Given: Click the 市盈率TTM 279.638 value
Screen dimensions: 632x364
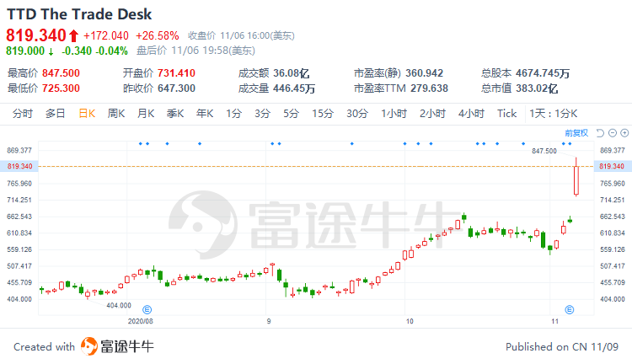Looking at the screenshot, I should pyautogui.click(x=429, y=88).
